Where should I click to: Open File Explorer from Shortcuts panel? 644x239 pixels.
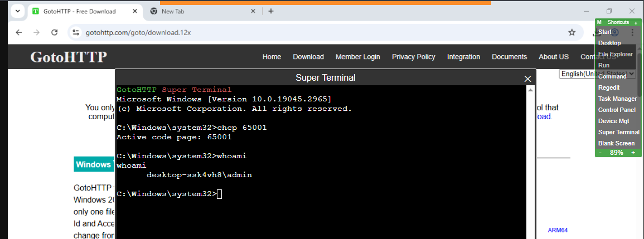(615, 54)
